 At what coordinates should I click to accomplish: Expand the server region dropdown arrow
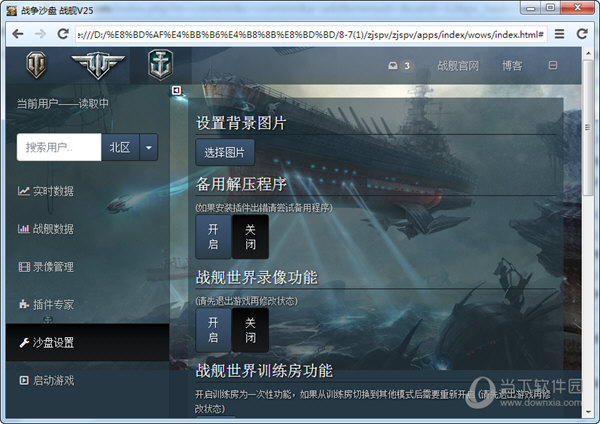click(148, 147)
